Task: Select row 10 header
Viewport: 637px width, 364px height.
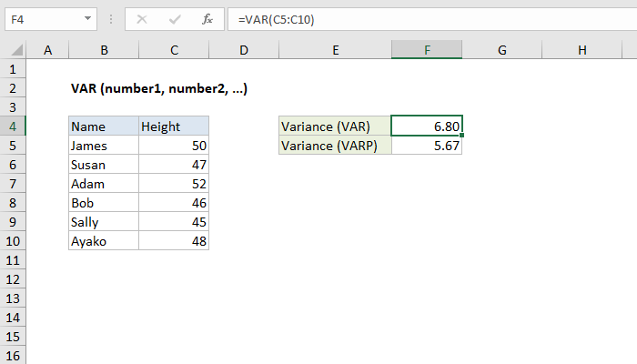Action: coord(13,241)
